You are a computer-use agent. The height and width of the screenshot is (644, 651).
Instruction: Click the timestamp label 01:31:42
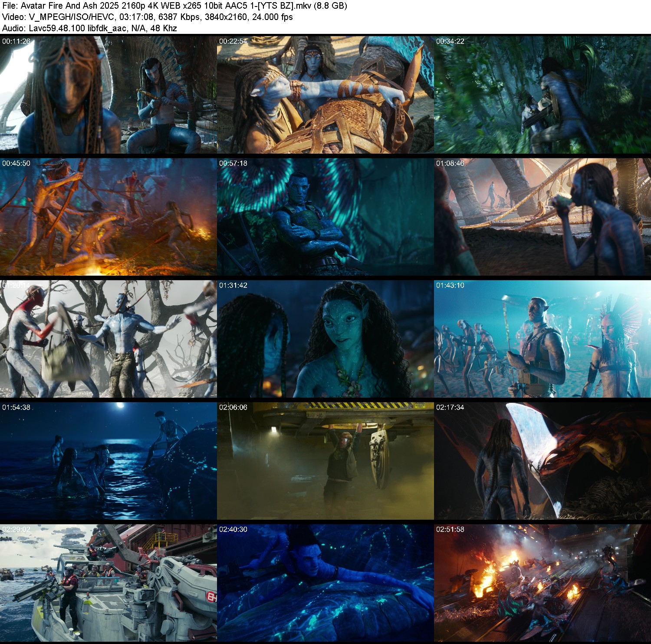pyautogui.click(x=233, y=285)
